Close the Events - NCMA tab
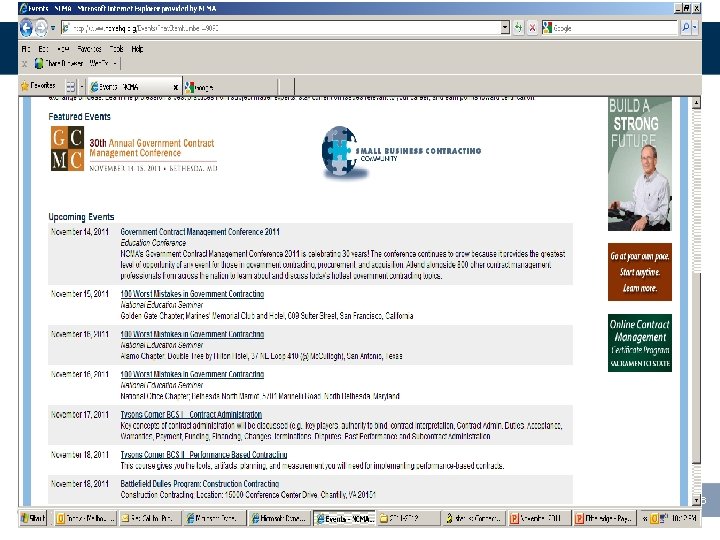Viewport: 720px width, 540px height. 175,87
